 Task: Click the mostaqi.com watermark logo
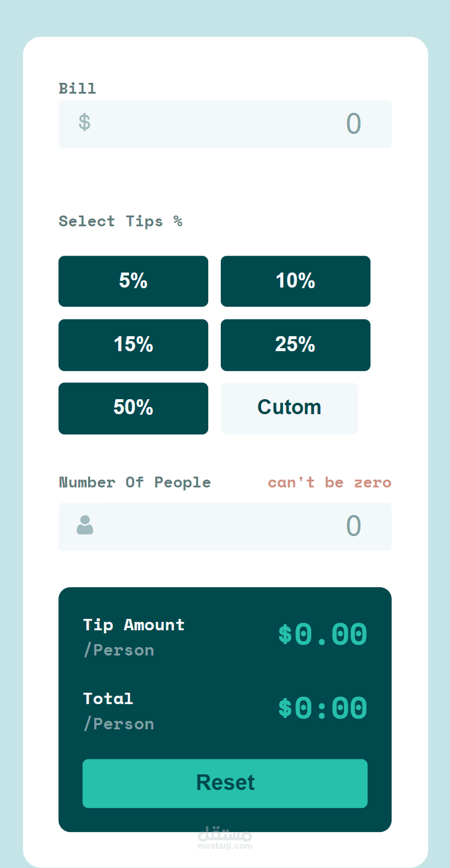224,839
